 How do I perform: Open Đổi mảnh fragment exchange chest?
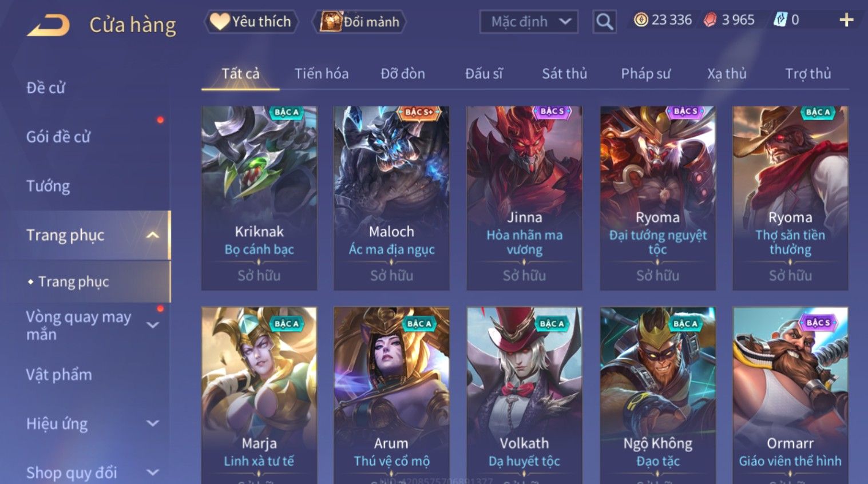pyautogui.click(x=359, y=22)
